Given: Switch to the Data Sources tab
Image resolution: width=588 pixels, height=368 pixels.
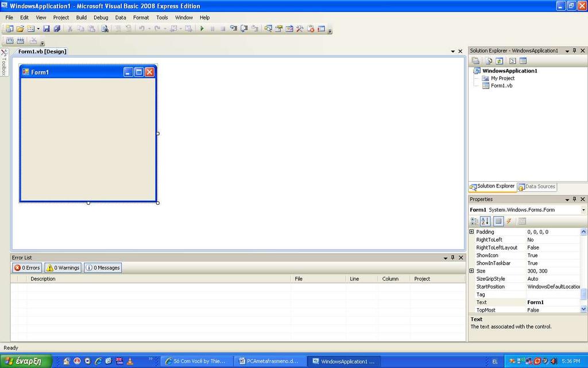Looking at the screenshot, I should pos(537,187).
